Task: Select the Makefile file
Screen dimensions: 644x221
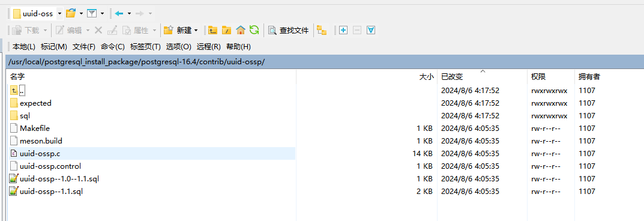Action: tap(34, 128)
